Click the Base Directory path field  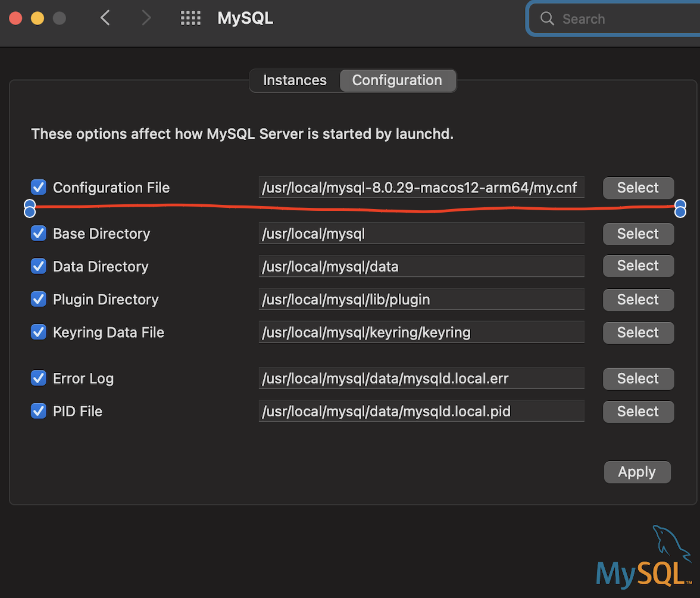click(x=421, y=233)
